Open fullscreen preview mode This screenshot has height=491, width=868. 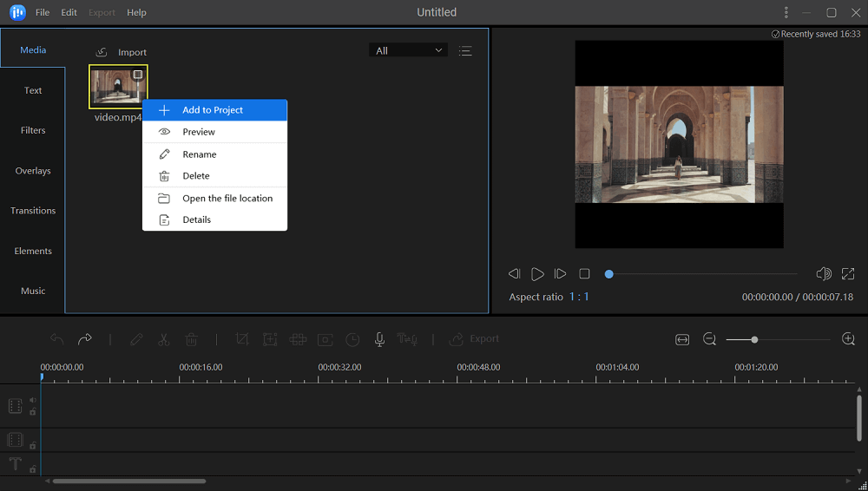(x=848, y=274)
